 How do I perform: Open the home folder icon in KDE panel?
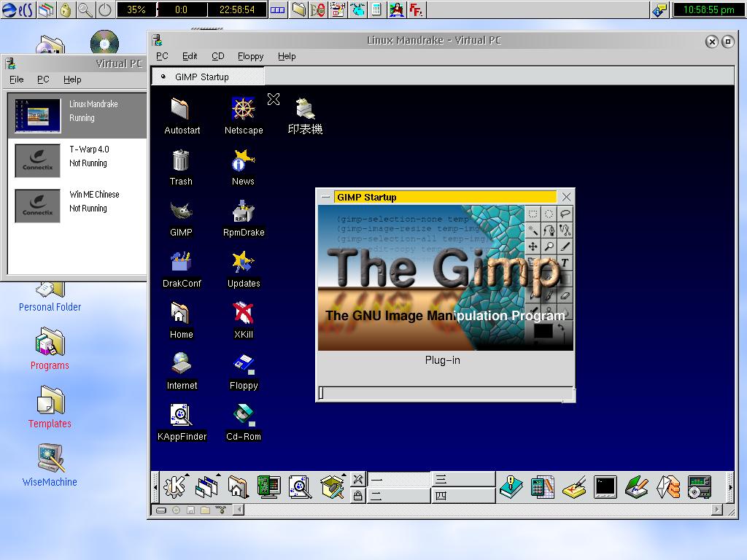[x=238, y=486]
